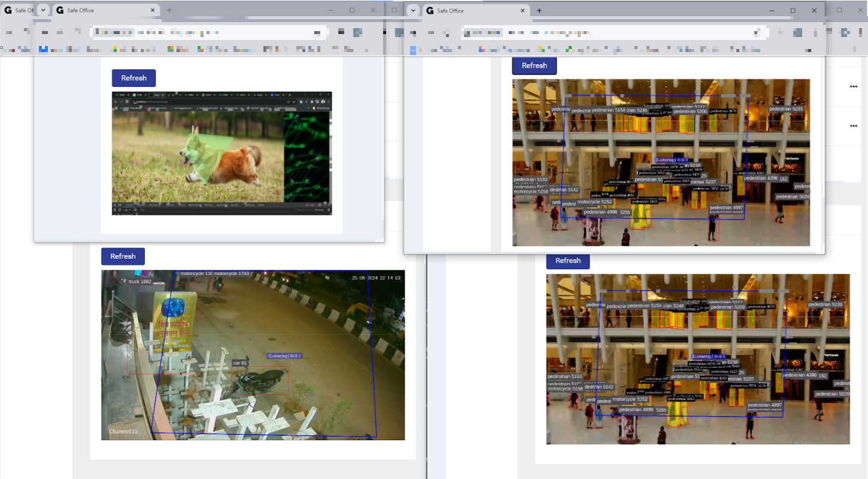This screenshot has width=868, height=479.
Task: Add a new tab in the front mall window
Action: coord(539,10)
